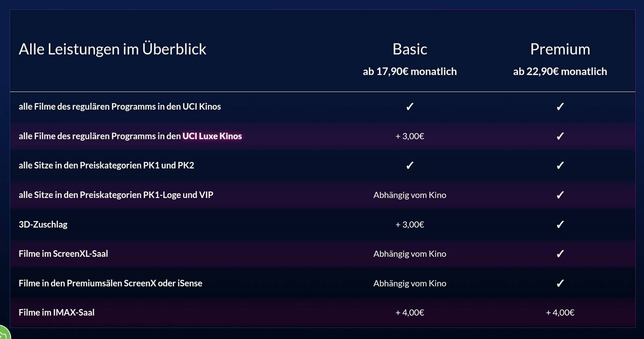
Task: Click 'Abhängig vom Kino' in ScreenXL-Saal row
Action: 410,254
